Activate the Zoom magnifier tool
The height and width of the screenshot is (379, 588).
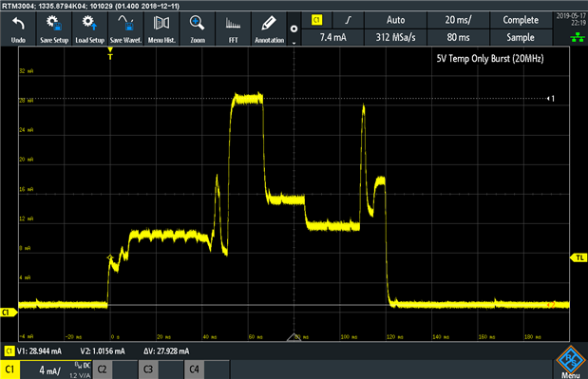coord(198,28)
